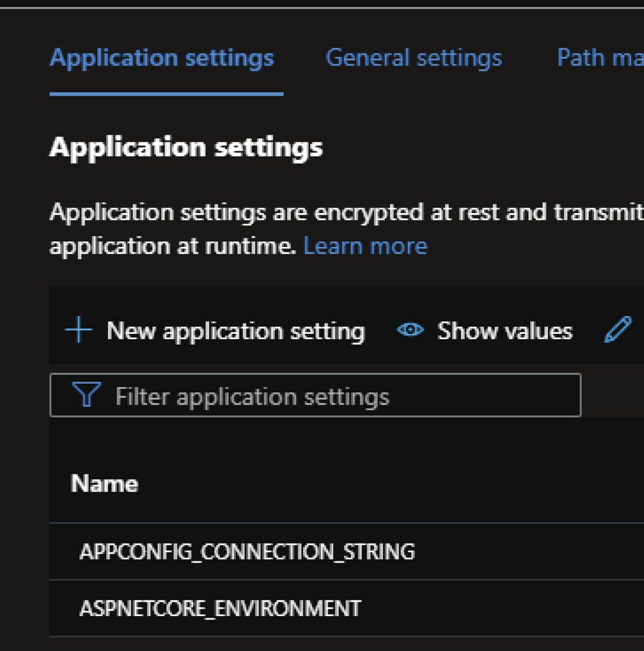
Task: Open the Path mappings tab
Action: 600,58
